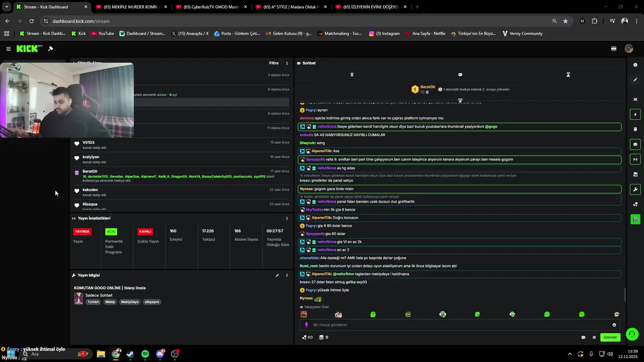Image resolution: width=644 pixels, height=362 pixels.
Task: Click the trash icon in Sohbet header
Action: [352, 74]
